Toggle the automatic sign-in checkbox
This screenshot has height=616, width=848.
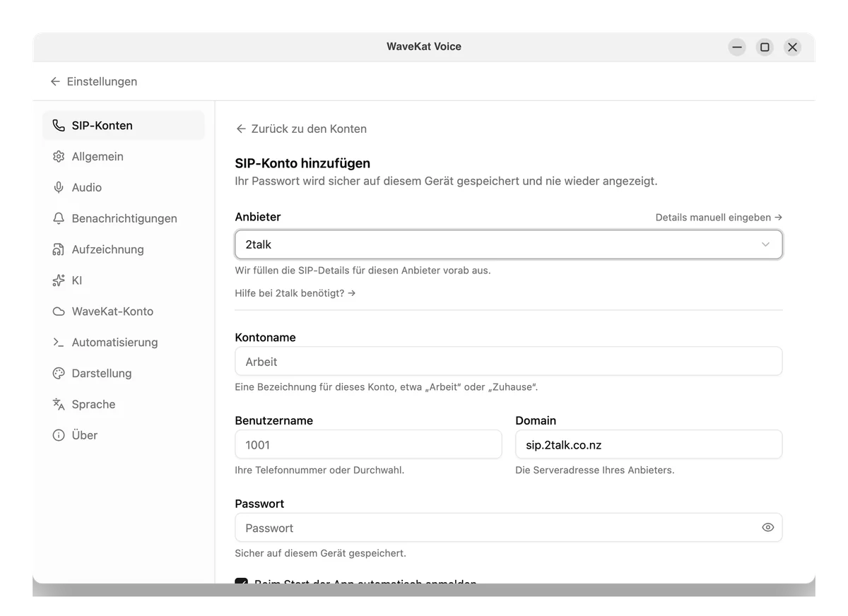pos(241,582)
